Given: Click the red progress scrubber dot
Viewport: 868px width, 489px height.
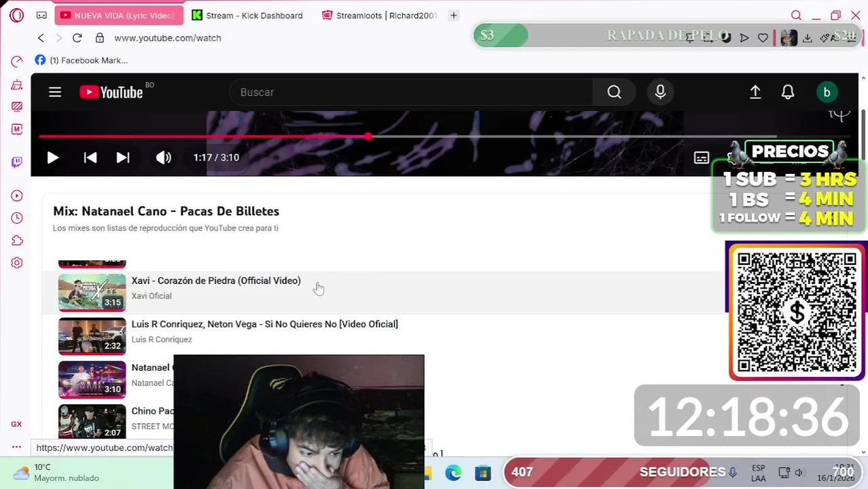Looking at the screenshot, I should [x=368, y=137].
